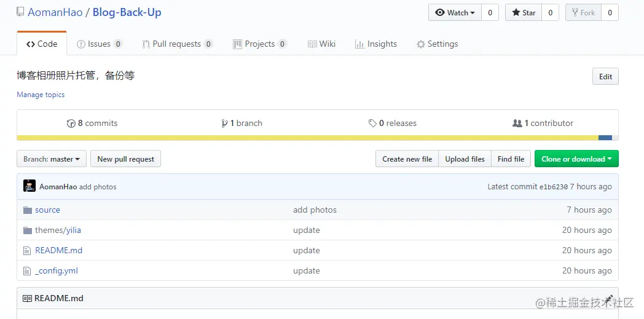Image resolution: width=644 pixels, height=319 pixels.
Task: Click the source folder icon
Action: click(28, 210)
